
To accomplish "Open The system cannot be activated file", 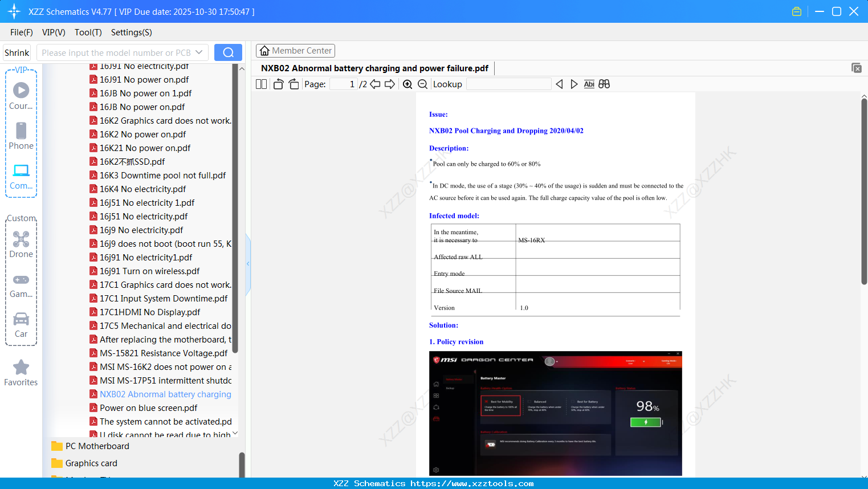I will click(160, 422).
